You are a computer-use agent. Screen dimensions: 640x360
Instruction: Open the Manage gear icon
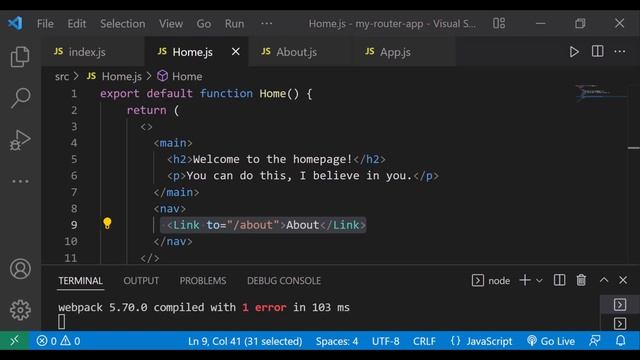click(x=20, y=310)
